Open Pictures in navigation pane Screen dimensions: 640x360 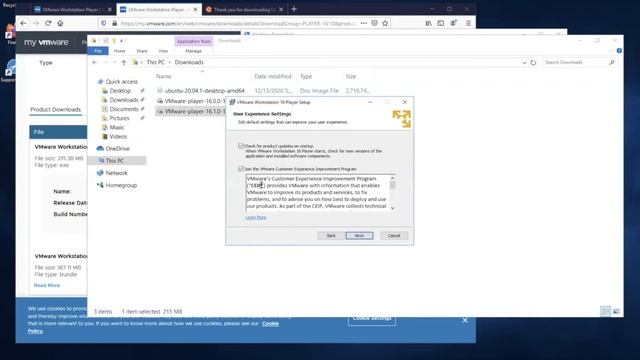[x=119, y=118]
